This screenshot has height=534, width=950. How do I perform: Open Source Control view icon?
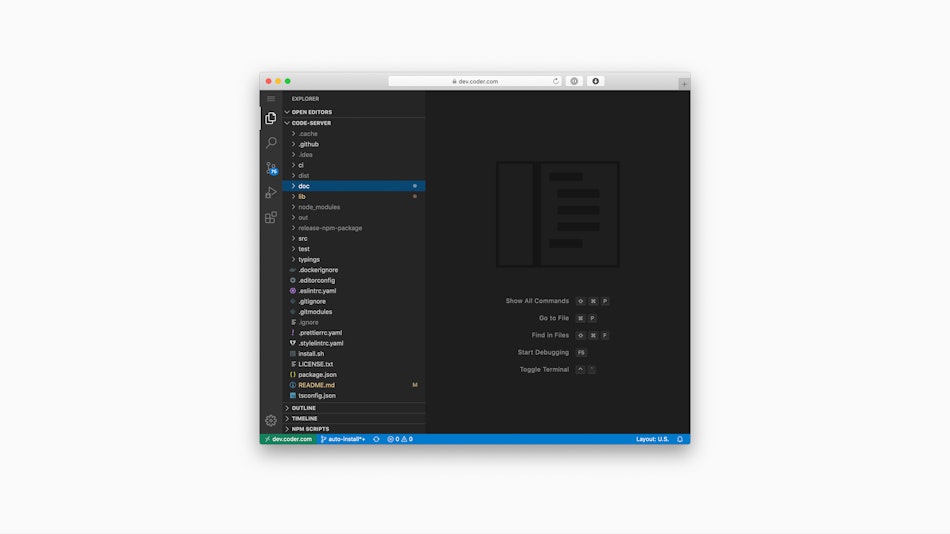(x=271, y=168)
